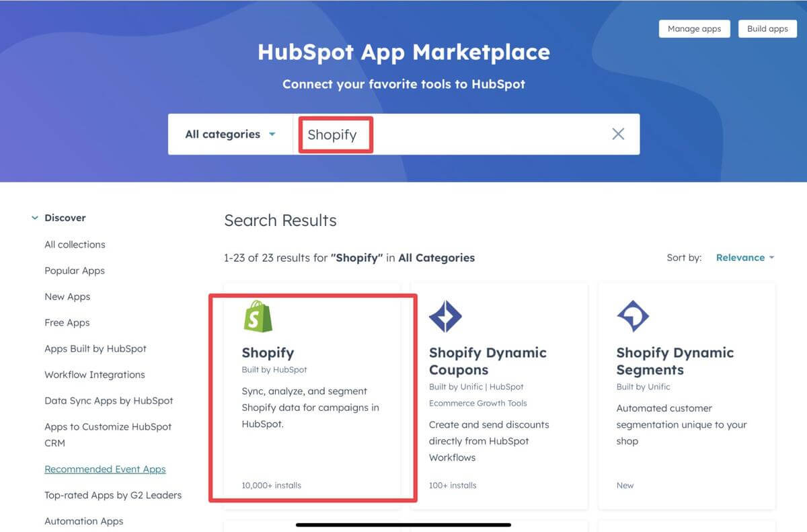Click 'Automated customer segmentation' description text

tap(682, 424)
